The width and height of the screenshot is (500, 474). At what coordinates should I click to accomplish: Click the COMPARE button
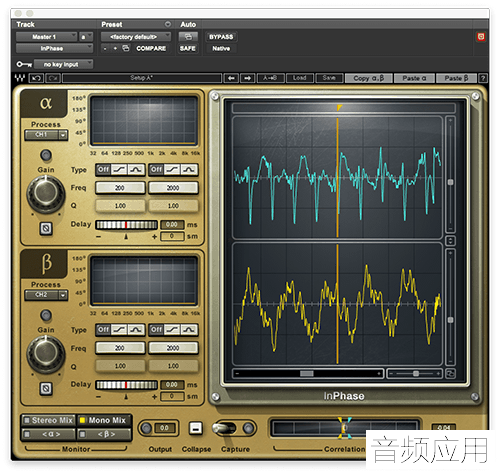point(151,48)
